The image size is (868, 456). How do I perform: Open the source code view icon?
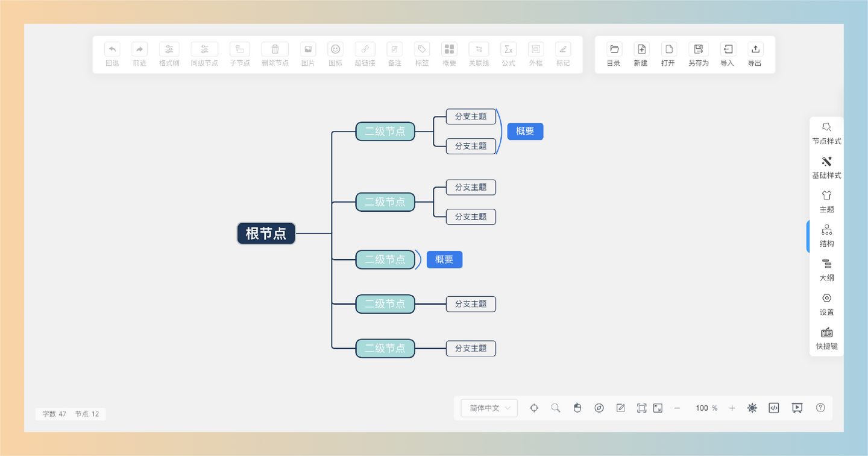tap(774, 408)
